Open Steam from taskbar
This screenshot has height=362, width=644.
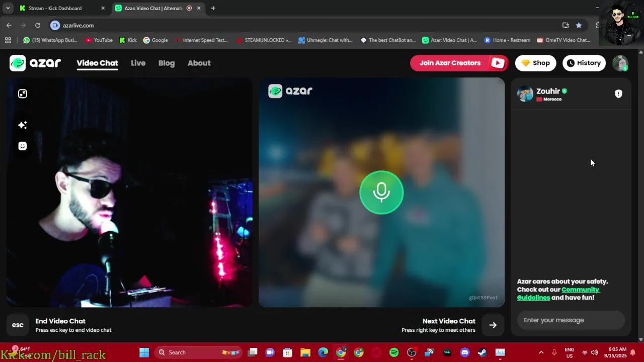click(x=482, y=352)
